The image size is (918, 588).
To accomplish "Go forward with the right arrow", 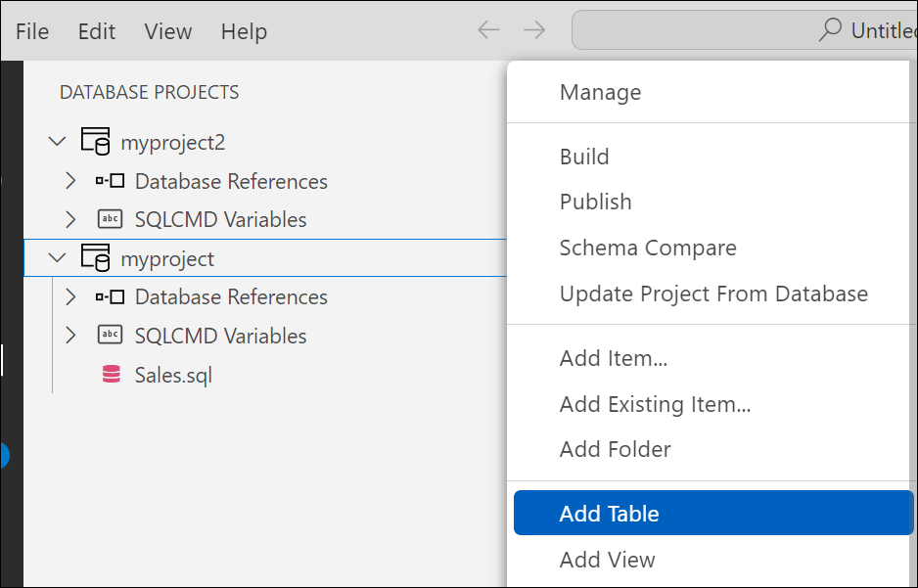I will point(534,30).
